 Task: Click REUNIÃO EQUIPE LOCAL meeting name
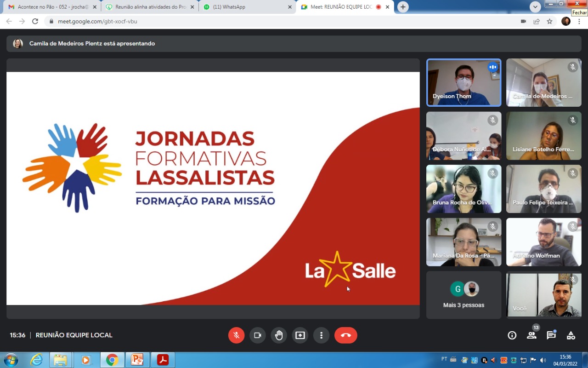pos(74,335)
